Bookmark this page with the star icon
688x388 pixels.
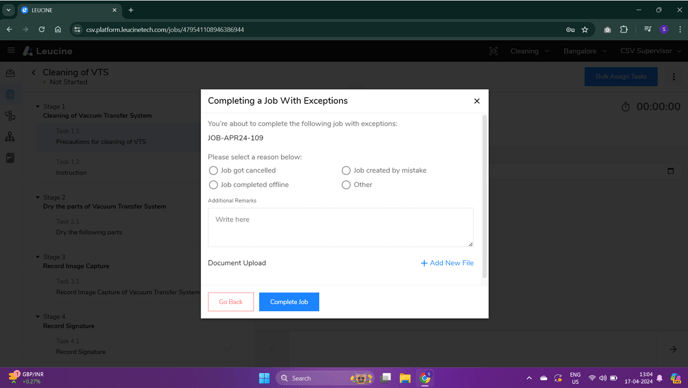pyautogui.click(x=585, y=30)
